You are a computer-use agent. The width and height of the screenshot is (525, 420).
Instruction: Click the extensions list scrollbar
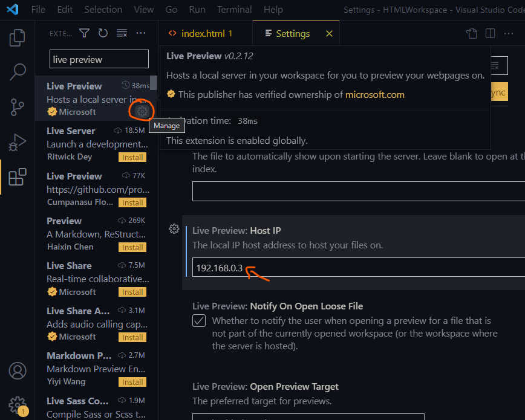[x=154, y=83]
